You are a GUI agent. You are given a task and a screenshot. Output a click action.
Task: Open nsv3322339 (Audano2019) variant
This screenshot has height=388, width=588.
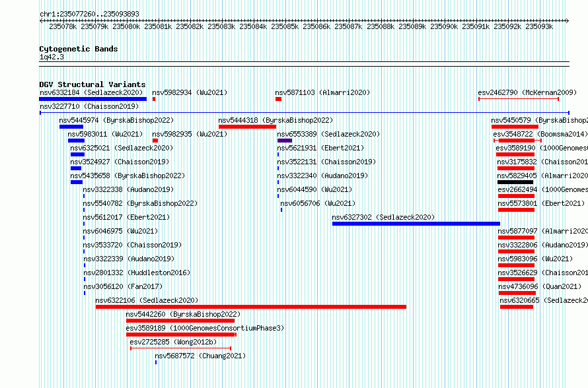[129, 259]
